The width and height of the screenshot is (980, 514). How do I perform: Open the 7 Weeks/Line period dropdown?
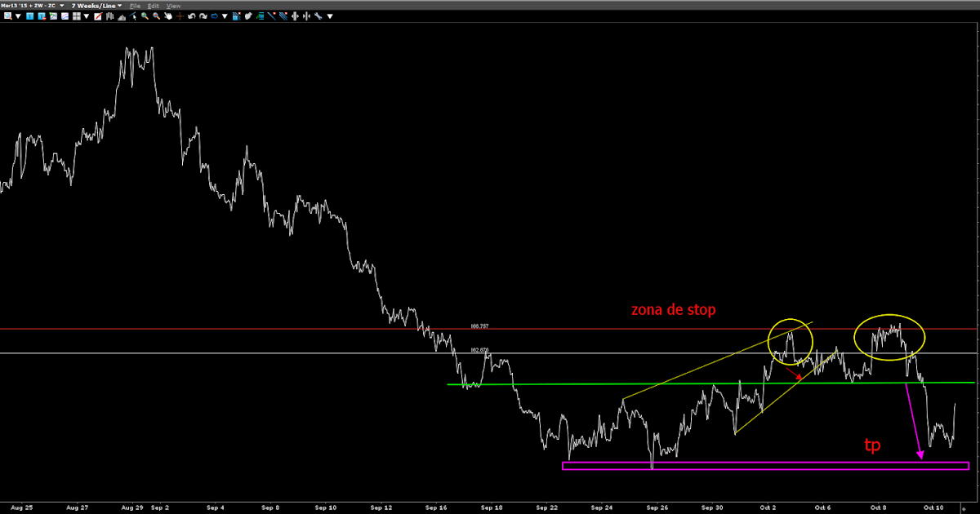point(96,6)
